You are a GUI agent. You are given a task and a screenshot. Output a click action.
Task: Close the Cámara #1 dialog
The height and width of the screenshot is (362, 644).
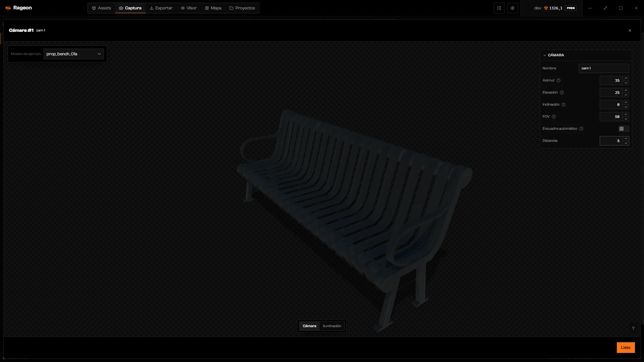[630, 31]
